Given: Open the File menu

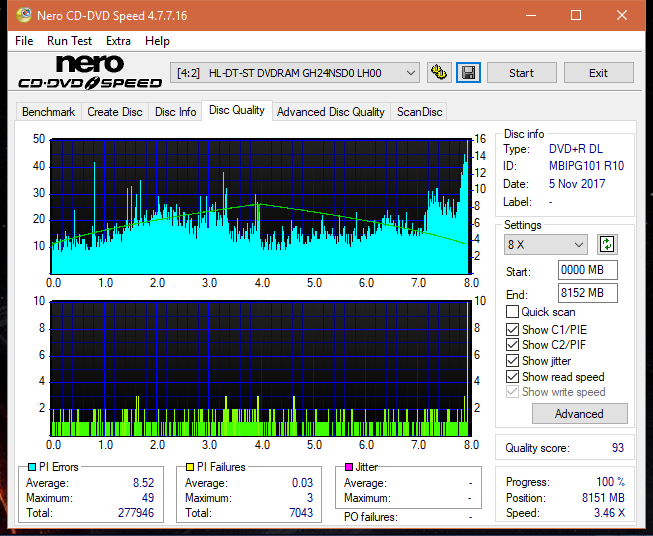Looking at the screenshot, I should pos(24,41).
